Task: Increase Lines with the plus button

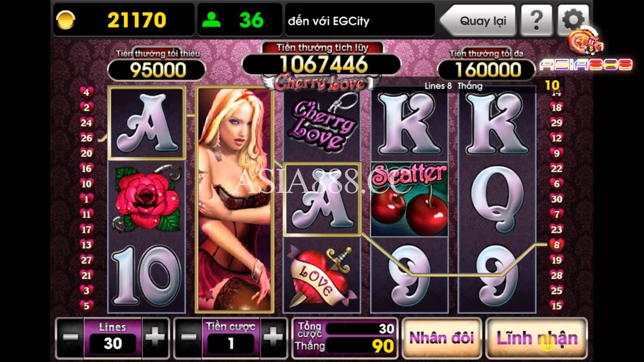Action: click(155, 338)
